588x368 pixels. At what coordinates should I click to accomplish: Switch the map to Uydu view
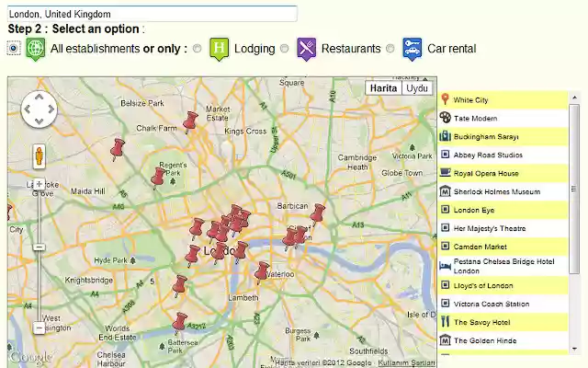[418, 88]
